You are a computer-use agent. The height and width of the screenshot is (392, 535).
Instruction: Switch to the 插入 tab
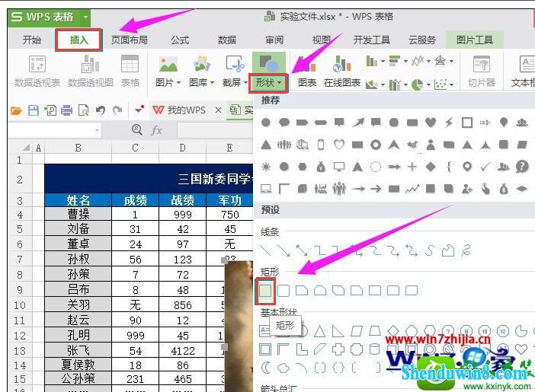pyautogui.click(x=78, y=40)
